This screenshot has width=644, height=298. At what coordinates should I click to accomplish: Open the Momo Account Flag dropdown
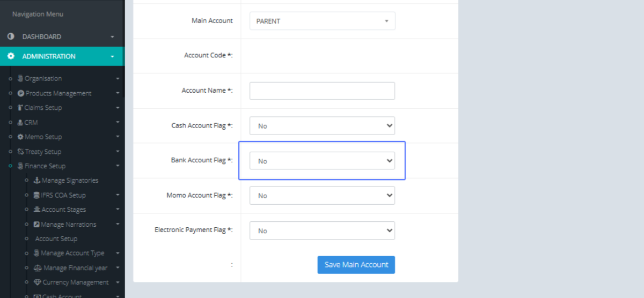pyautogui.click(x=322, y=196)
